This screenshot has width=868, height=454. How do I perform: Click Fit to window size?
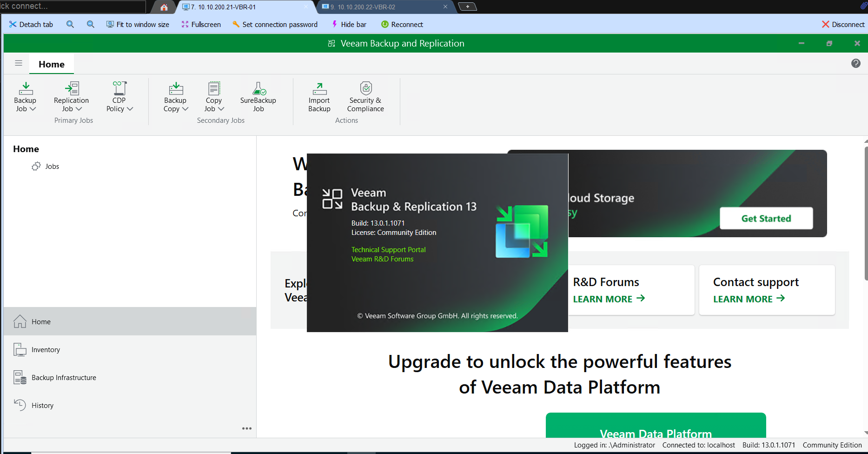click(x=138, y=24)
